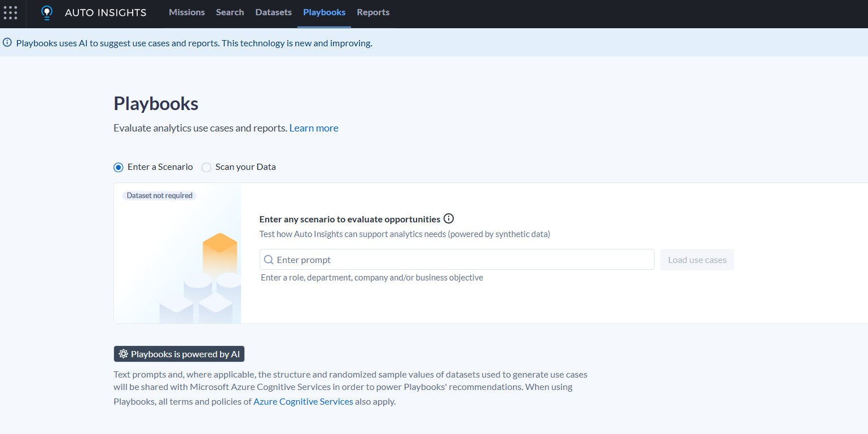The width and height of the screenshot is (868, 434).
Task: Click the info icon in the blue banner
Action: [6, 42]
